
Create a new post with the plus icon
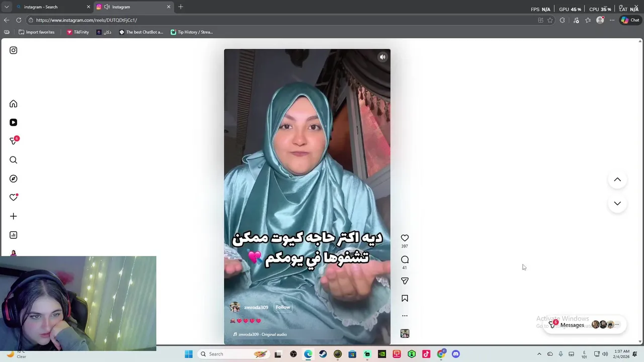point(14,216)
